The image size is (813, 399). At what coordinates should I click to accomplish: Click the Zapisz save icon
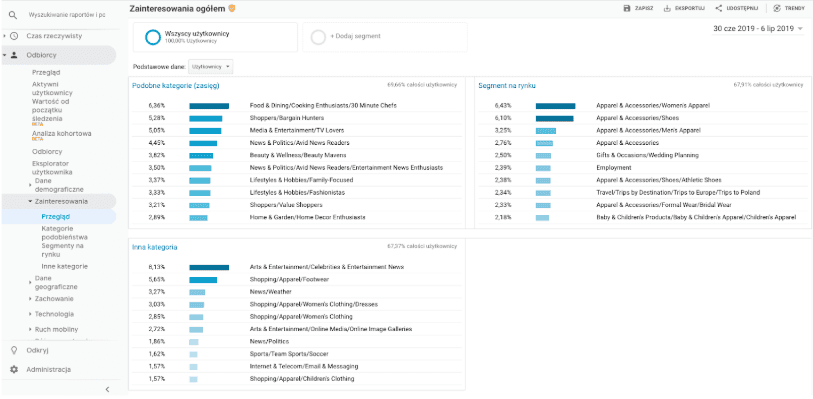(x=626, y=8)
